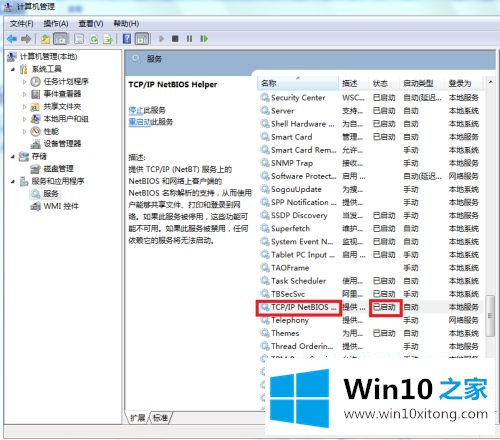This screenshot has height=440, width=500.
Task: Select the Smart Card Rem... service
Action: (303, 150)
